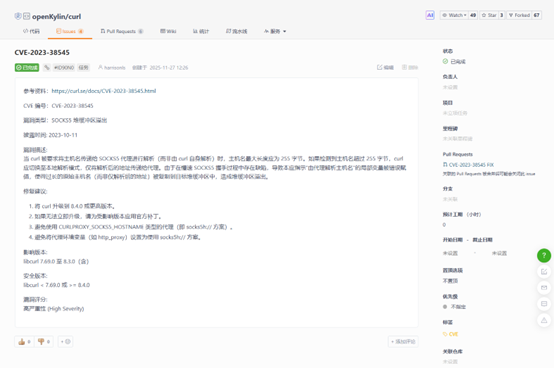554x368 pixels.
Task: Star the openKylin/curl repository
Action: click(x=489, y=15)
